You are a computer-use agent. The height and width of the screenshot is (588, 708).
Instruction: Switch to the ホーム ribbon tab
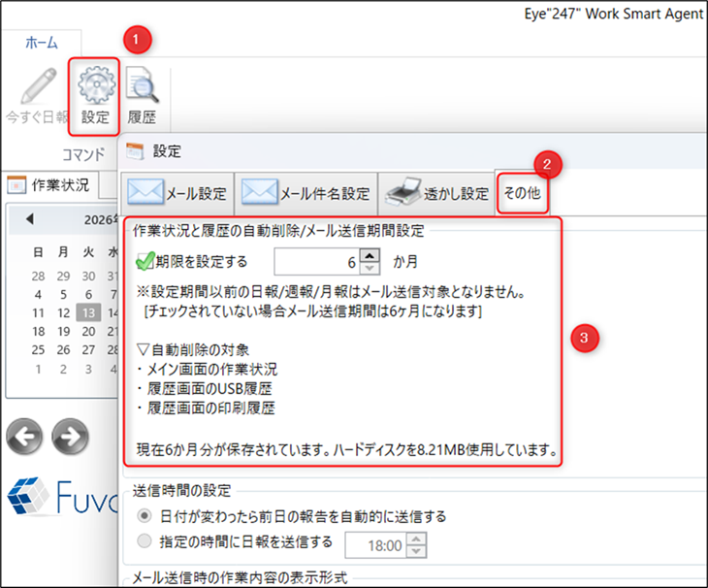pyautogui.click(x=40, y=43)
